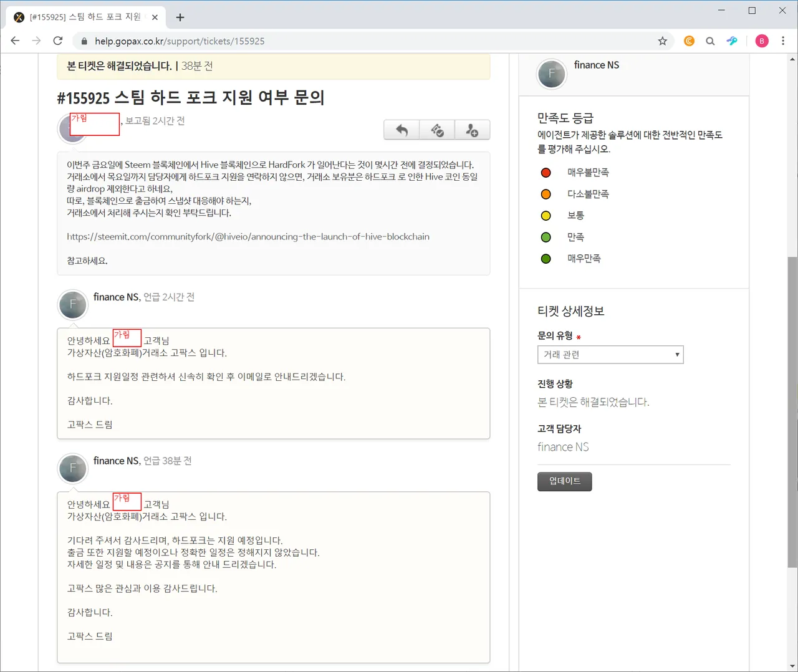Click text 기다려 주셔서 감사드리며, 하드포크는 지원 예정입니다

click(x=175, y=540)
